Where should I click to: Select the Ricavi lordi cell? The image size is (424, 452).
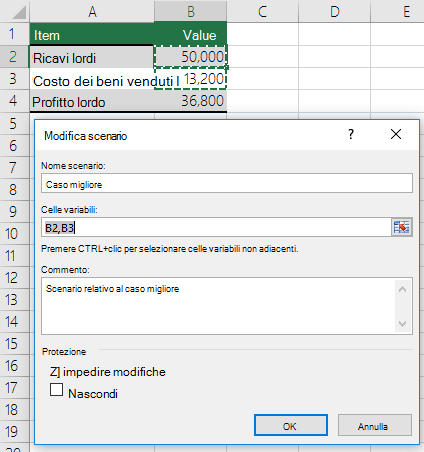pos(92,57)
